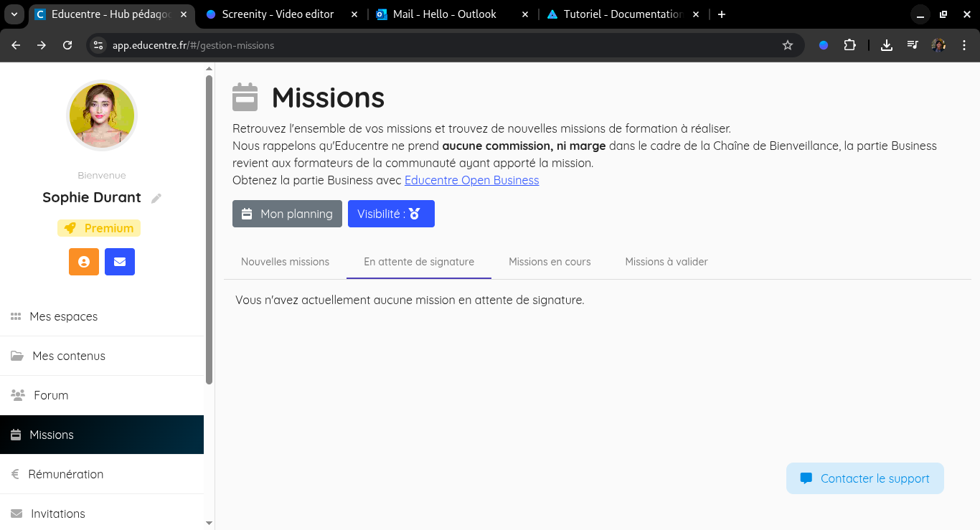Open the Missions en cours tab

click(550, 262)
